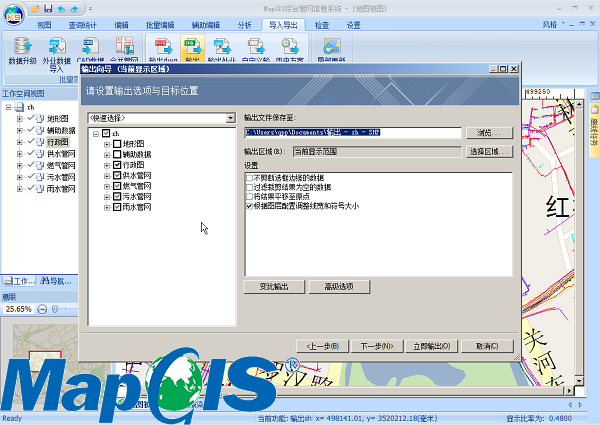
Task: Click the save disk icon in quick access toolbar
Action: click(x=48, y=8)
